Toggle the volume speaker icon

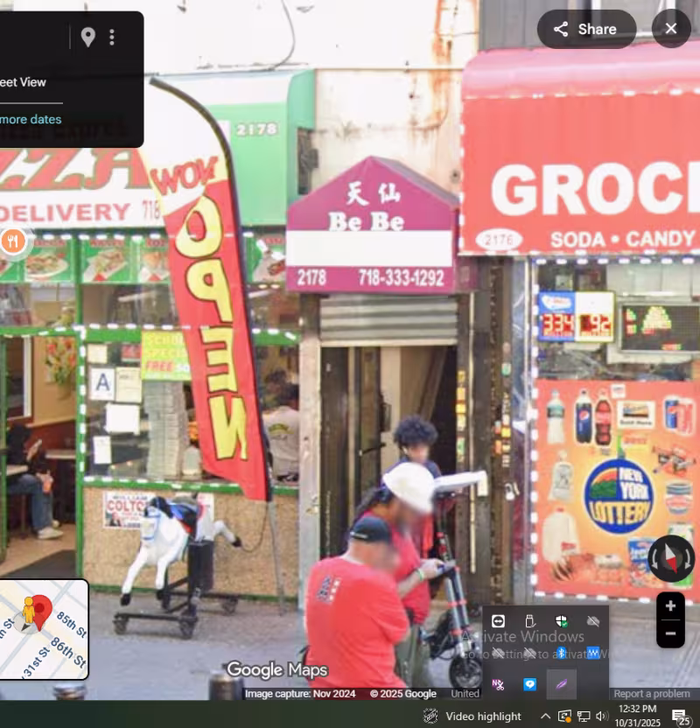(602, 716)
